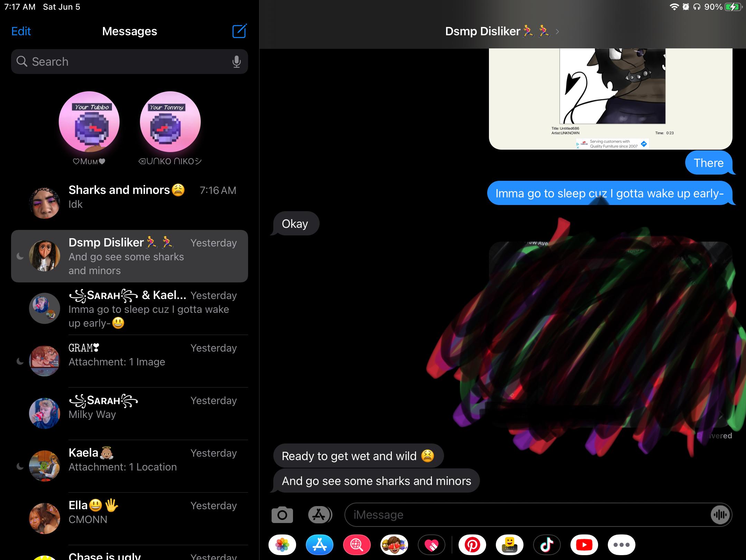
Task: Tap the audio message waveform icon
Action: (720, 515)
